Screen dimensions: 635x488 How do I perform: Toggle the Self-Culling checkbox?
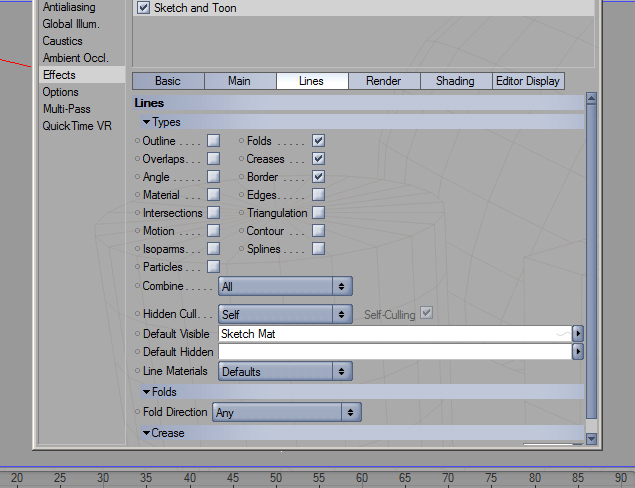pos(426,313)
